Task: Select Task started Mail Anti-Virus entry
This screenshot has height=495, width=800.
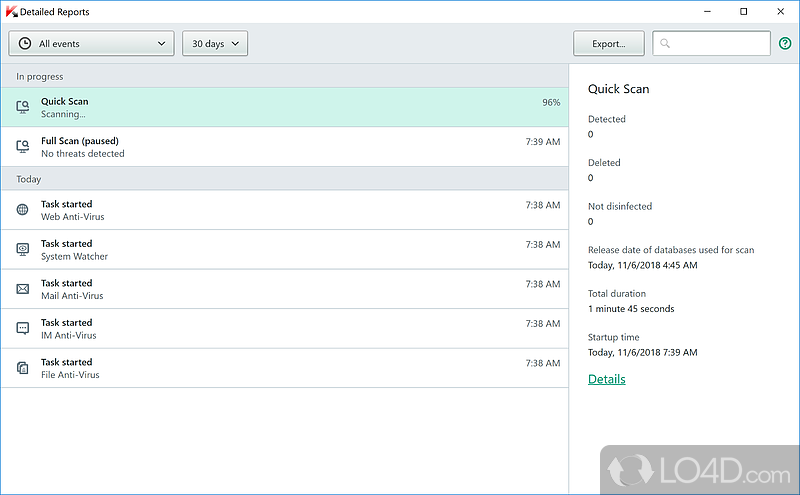Action: tap(285, 289)
